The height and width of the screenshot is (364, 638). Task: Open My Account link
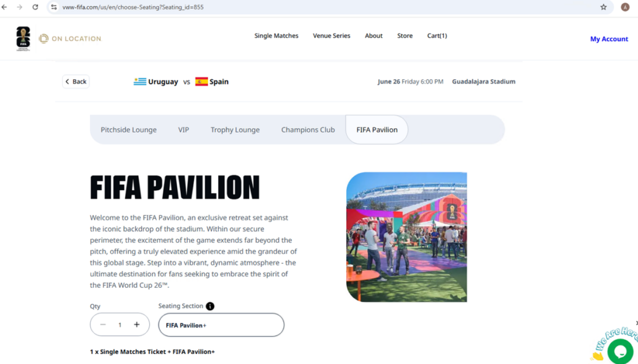coord(609,39)
